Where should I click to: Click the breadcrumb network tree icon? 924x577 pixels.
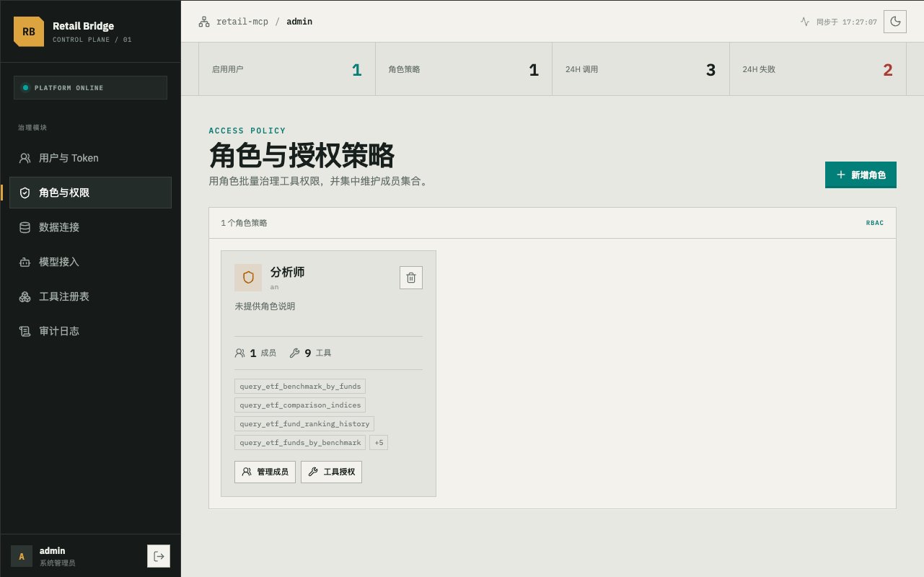coord(204,22)
